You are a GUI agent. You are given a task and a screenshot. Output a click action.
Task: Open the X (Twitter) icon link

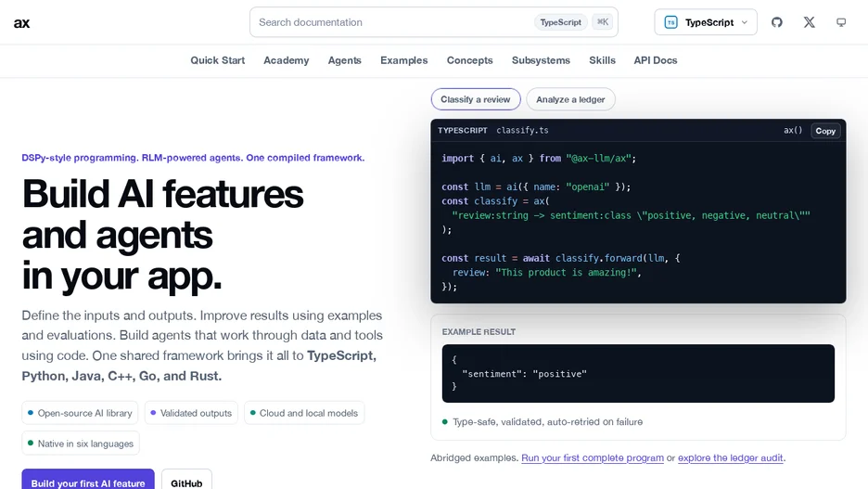click(810, 22)
